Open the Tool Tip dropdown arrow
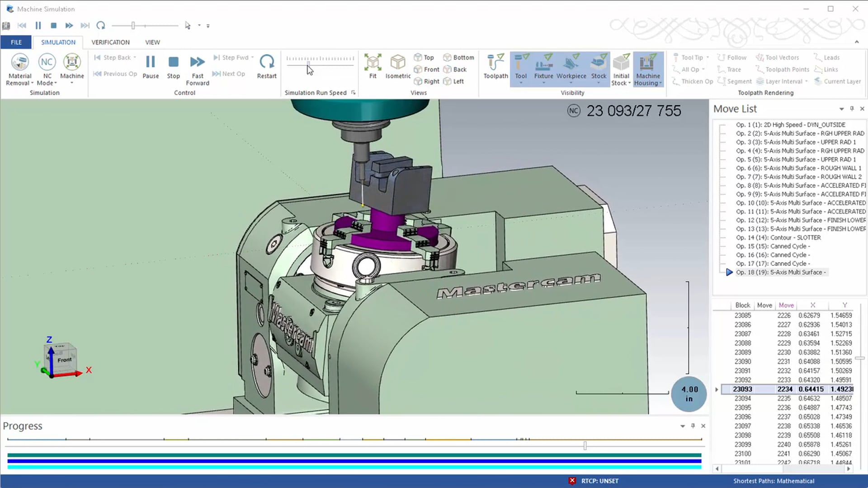Viewport: 868px width, 488px height. 708,57
